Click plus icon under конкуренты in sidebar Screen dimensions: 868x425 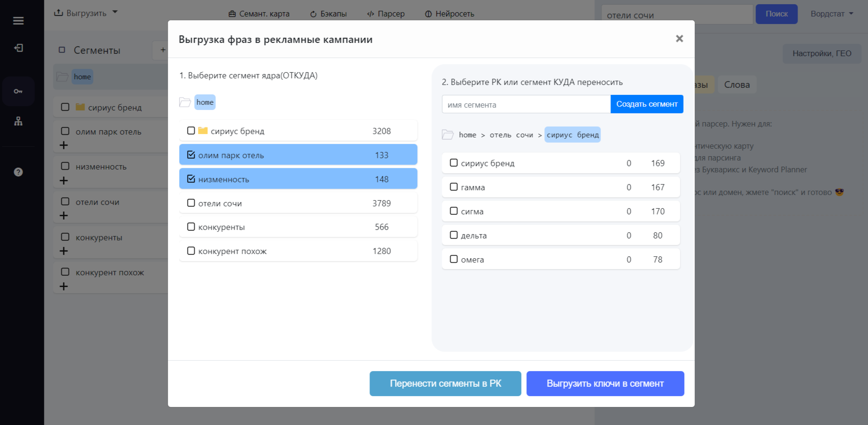(64, 251)
